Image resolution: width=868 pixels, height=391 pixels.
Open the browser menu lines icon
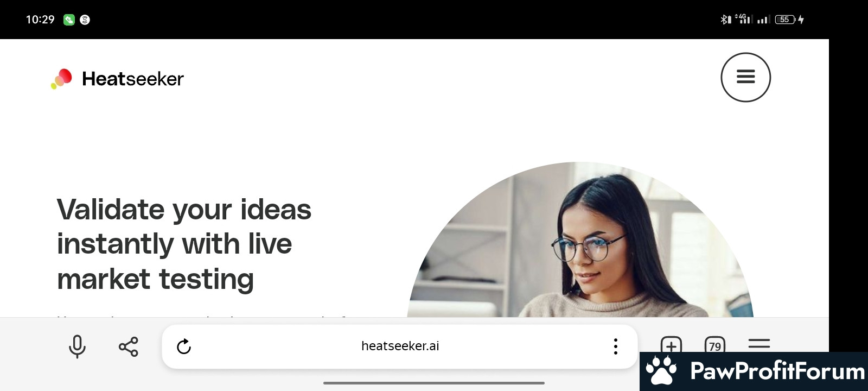click(759, 344)
